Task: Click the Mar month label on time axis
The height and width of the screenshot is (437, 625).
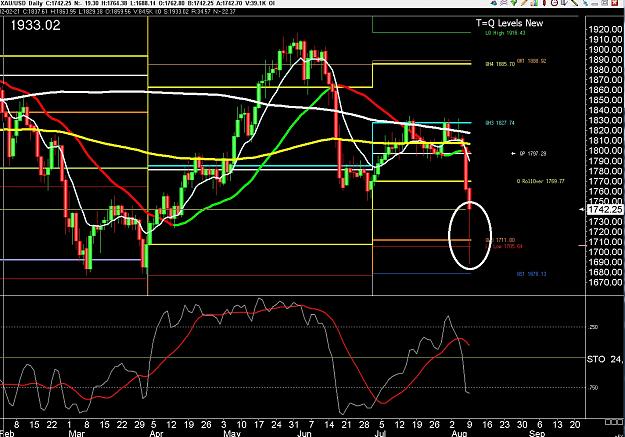Action: [x=77, y=433]
